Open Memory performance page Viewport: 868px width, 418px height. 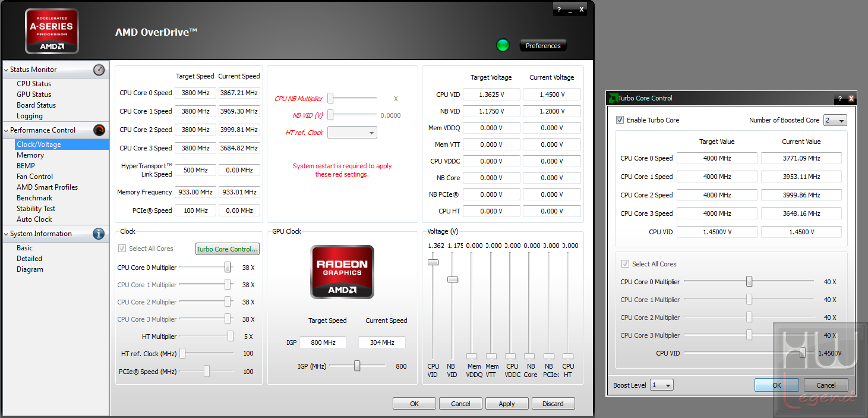pyautogui.click(x=30, y=155)
